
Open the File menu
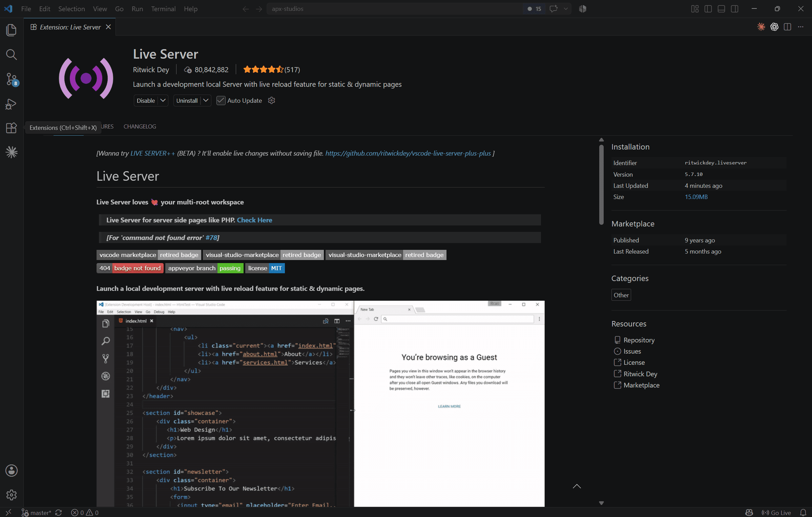[26, 9]
